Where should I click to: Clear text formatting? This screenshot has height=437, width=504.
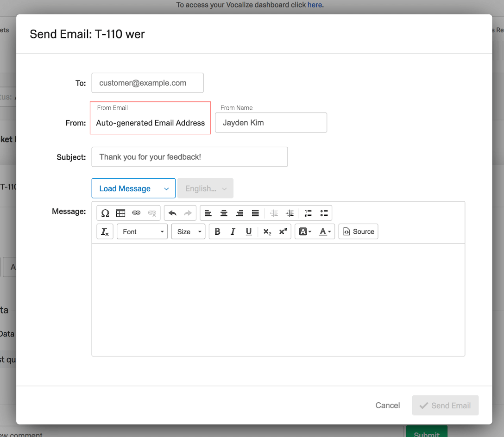105,231
